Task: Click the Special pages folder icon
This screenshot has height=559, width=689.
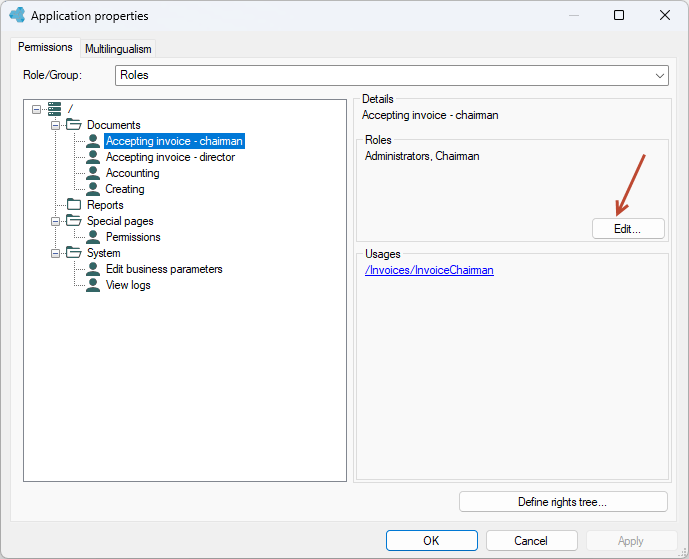Action: pos(74,221)
